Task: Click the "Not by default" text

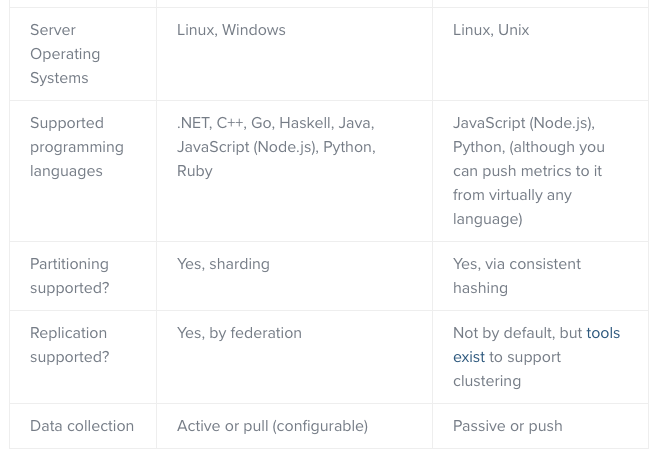Action: [502, 333]
